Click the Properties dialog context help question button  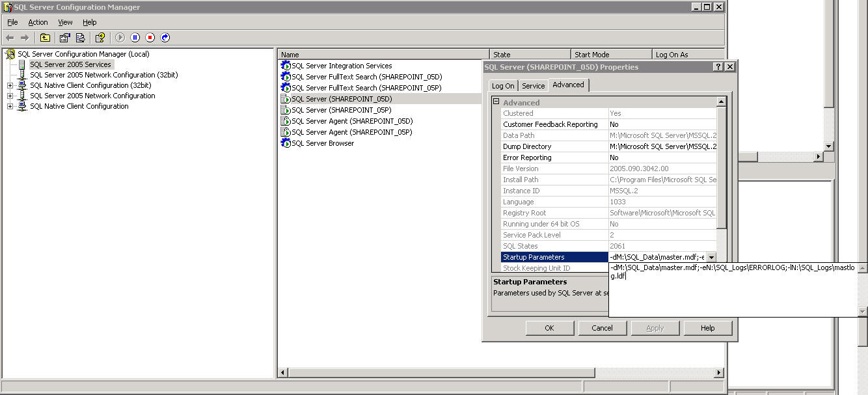[x=718, y=67]
